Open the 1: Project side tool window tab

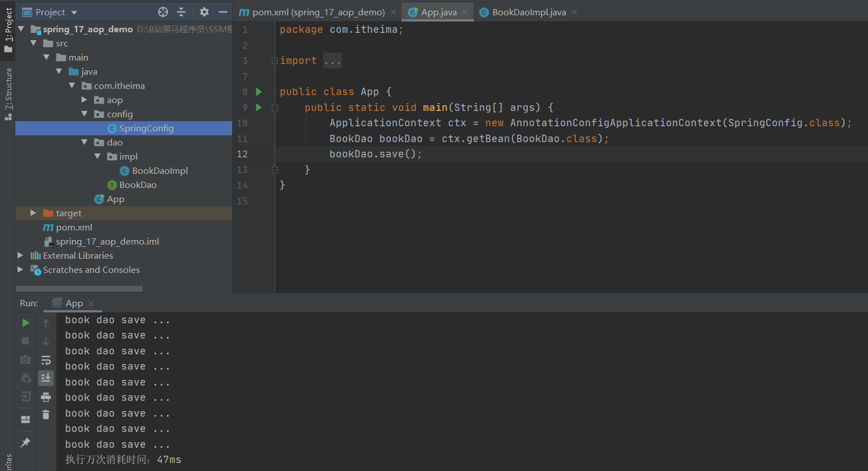pos(8,29)
